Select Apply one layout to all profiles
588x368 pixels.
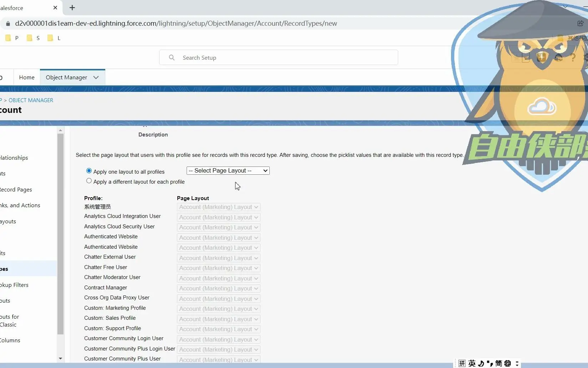point(89,171)
